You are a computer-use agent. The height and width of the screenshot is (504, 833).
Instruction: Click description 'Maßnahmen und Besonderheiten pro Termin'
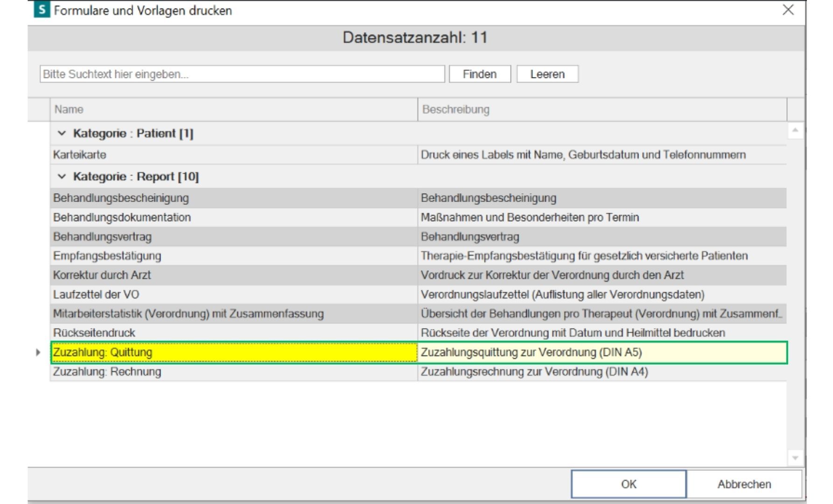click(x=602, y=217)
